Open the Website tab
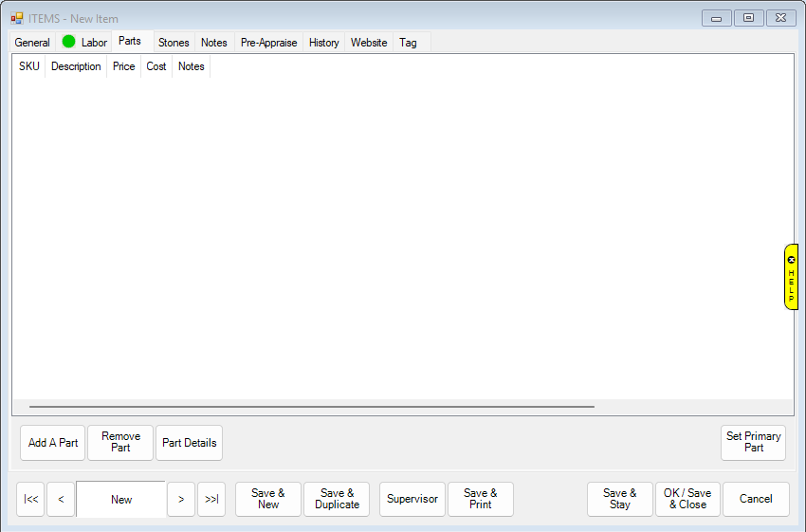806x532 pixels. [369, 43]
